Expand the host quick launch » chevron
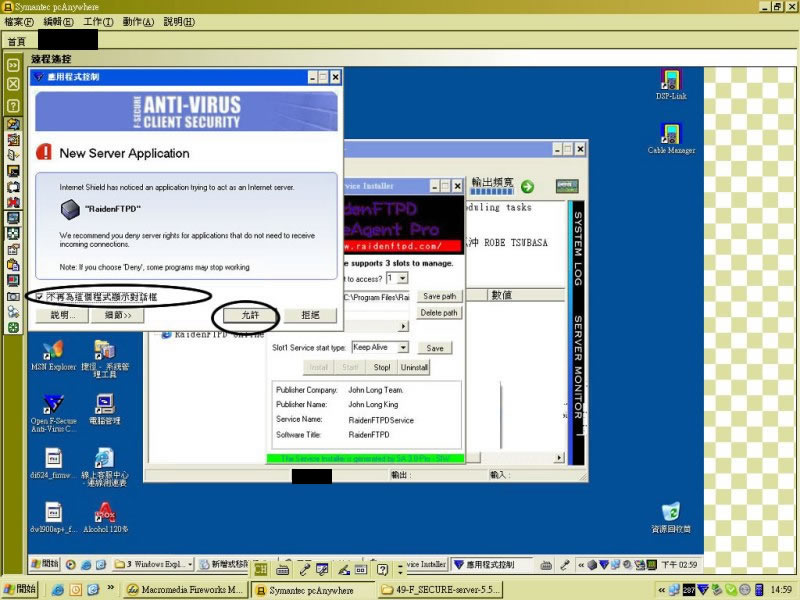Viewport: 800px width, 600px height. [x=110, y=588]
